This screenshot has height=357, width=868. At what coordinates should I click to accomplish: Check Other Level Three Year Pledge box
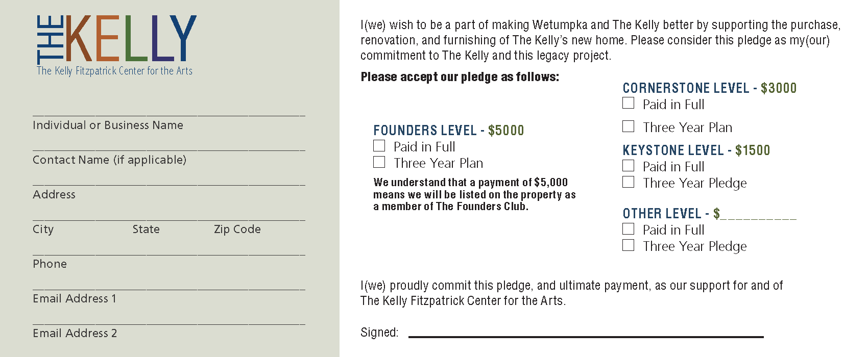click(629, 245)
